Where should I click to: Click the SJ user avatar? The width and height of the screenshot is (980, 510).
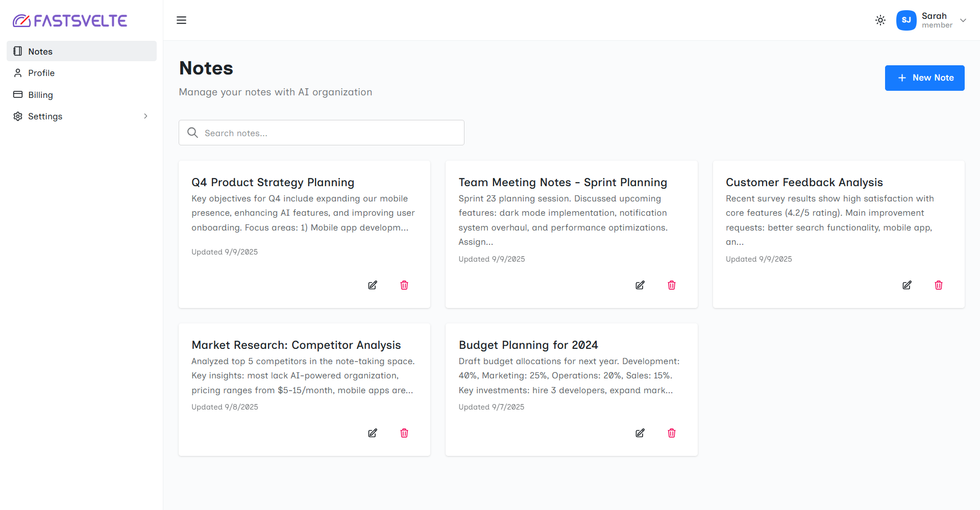(906, 20)
